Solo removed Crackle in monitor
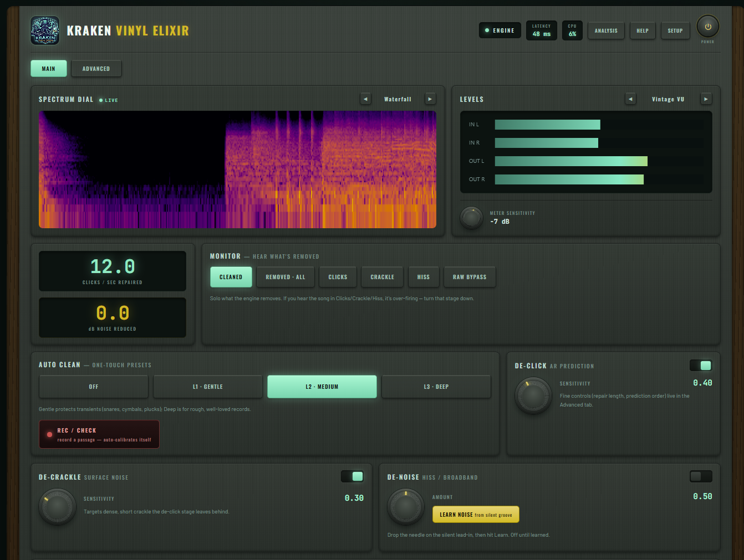Viewport: 744px width, 560px height. (383, 277)
